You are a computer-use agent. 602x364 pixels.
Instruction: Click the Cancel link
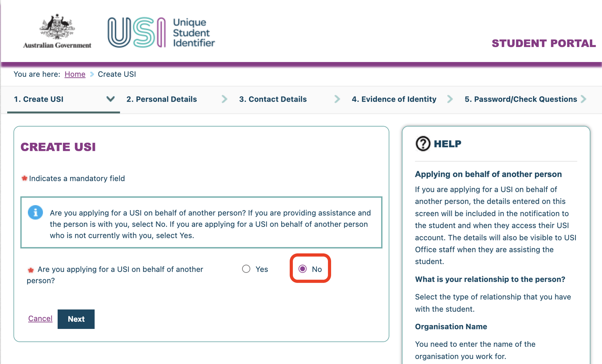pos(40,319)
